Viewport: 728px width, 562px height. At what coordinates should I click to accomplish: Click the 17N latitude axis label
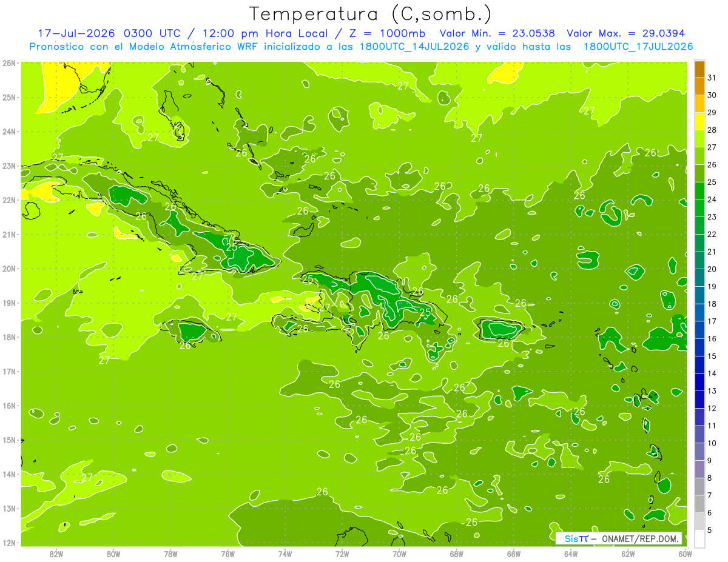(9, 371)
